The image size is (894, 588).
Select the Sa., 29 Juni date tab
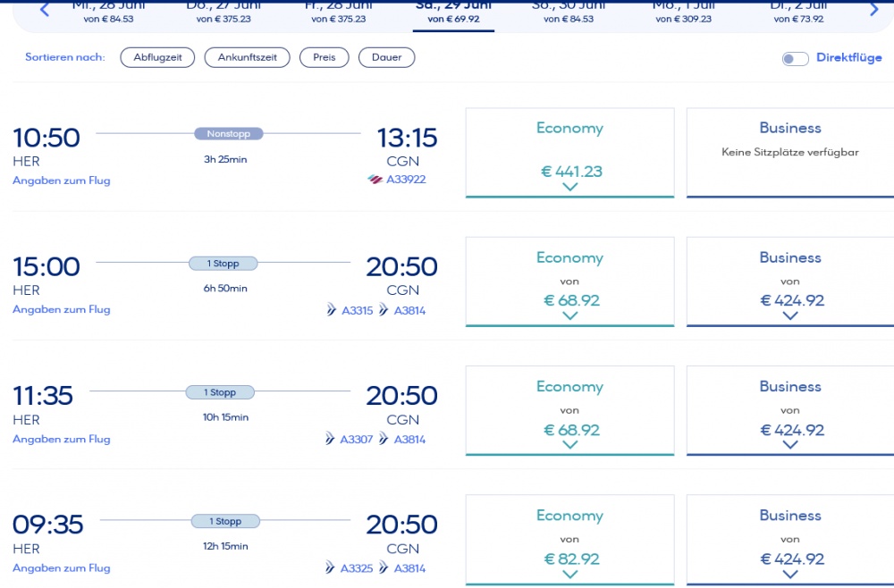click(x=453, y=12)
